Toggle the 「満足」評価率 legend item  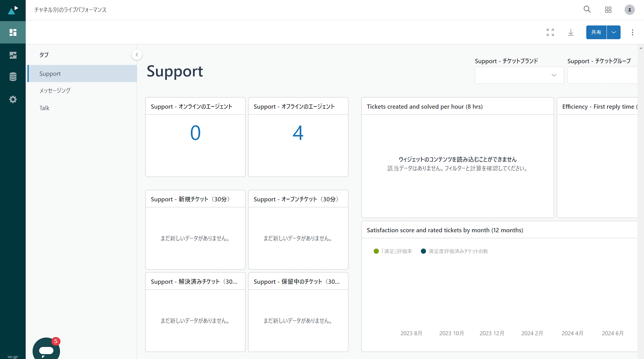pos(393,251)
